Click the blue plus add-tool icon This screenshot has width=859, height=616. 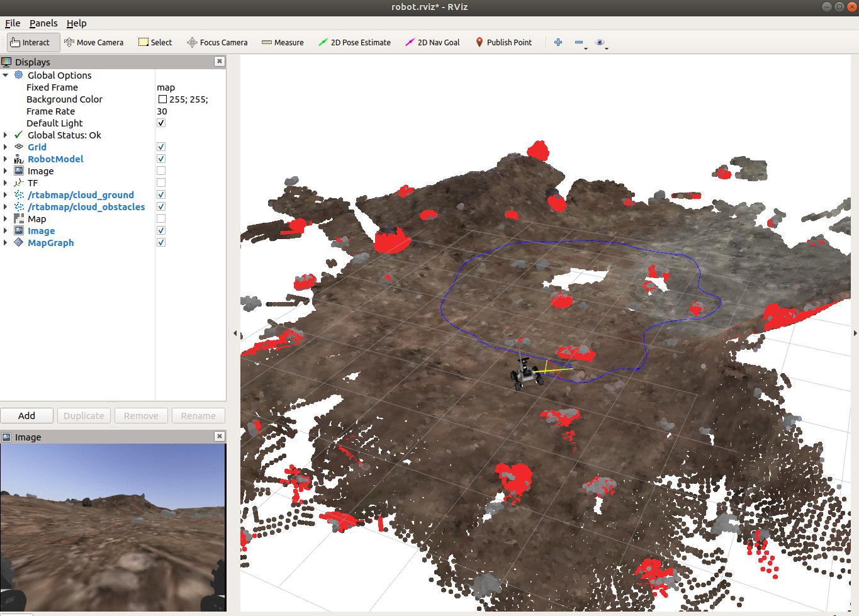pyautogui.click(x=558, y=43)
